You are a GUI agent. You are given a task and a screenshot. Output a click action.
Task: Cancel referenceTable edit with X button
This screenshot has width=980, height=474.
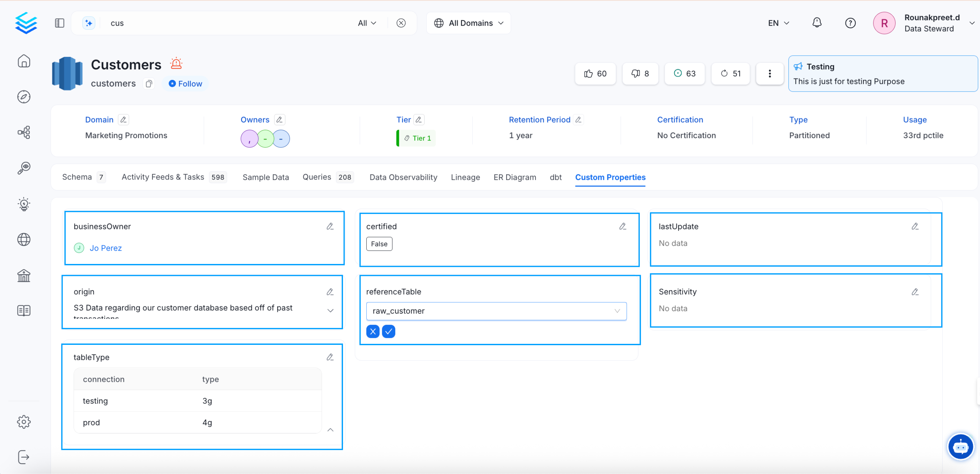tap(373, 331)
